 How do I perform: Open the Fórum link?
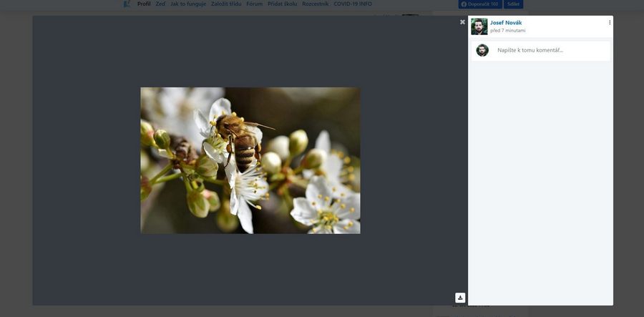254,4
